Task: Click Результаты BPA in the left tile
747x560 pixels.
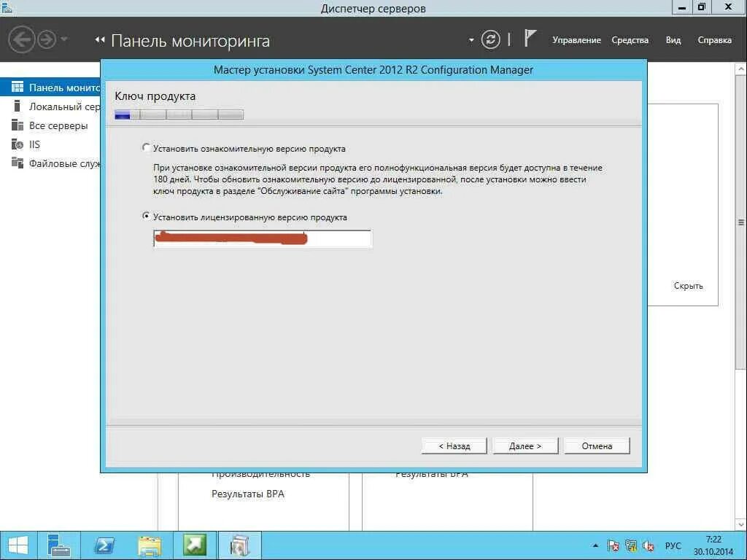Action: tap(248, 494)
